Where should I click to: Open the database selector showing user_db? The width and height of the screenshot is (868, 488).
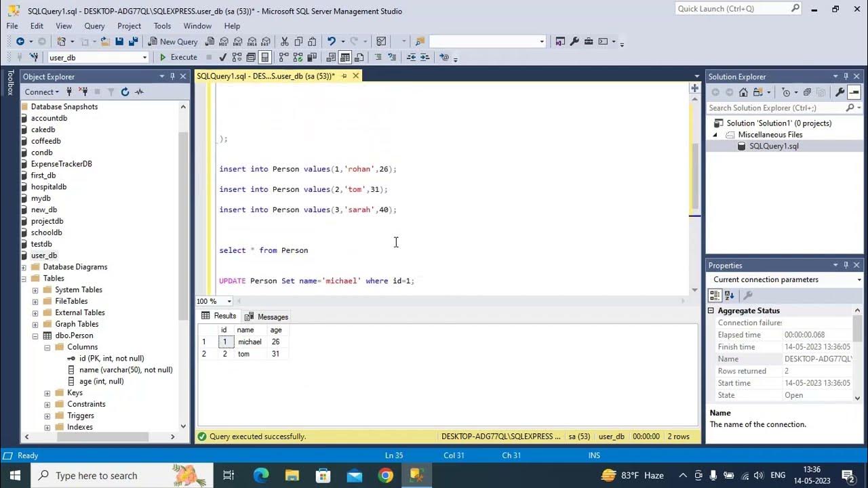(98, 58)
